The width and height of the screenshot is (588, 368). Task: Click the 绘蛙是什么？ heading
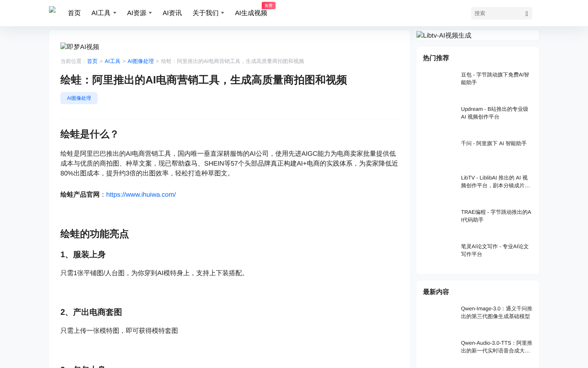(89, 134)
